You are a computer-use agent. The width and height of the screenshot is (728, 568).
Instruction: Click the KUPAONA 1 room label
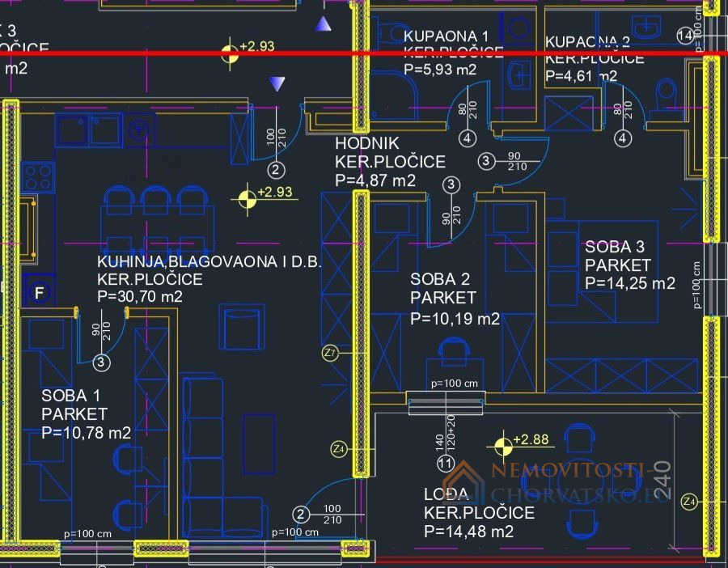[x=447, y=36]
